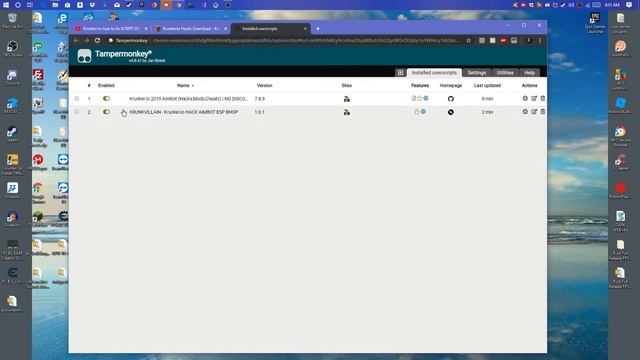The width and height of the screenshot is (640, 360).
Task: Open the Chrome three-dot menu
Action: (540, 40)
